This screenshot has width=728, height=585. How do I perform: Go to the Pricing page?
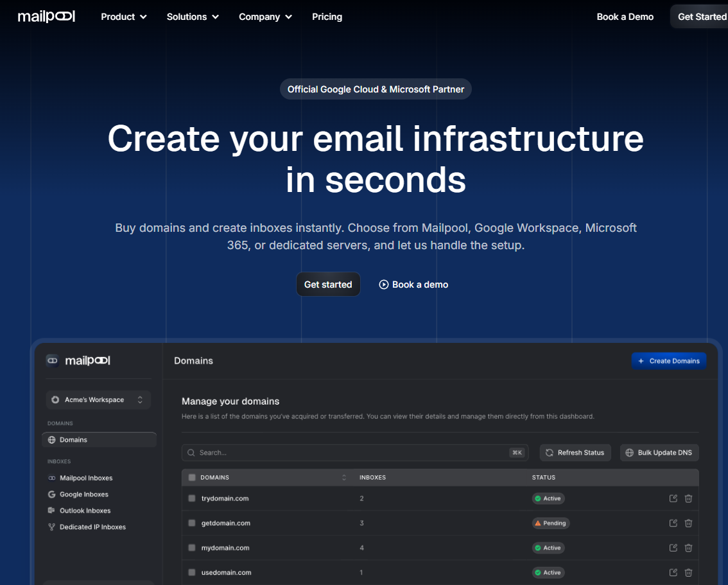pyautogui.click(x=327, y=17)
